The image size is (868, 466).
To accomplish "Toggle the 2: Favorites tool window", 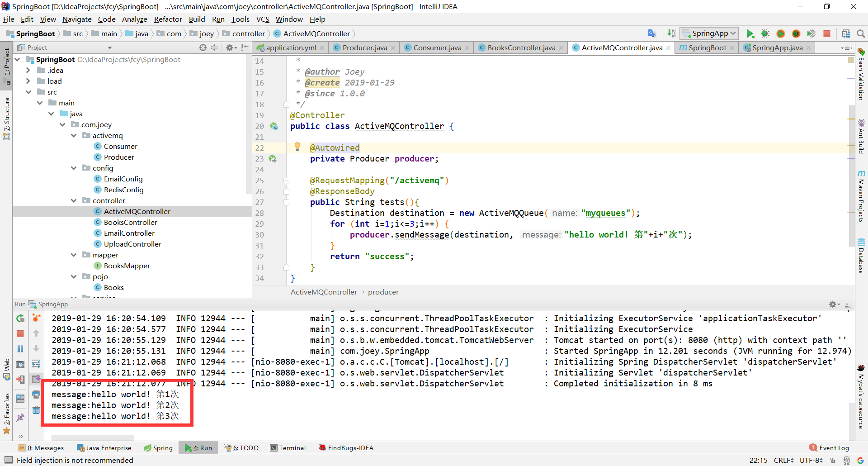I will (7, 414).
